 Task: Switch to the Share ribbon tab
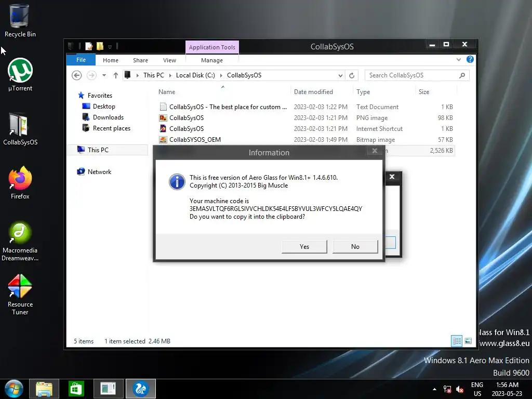point(140,60)
